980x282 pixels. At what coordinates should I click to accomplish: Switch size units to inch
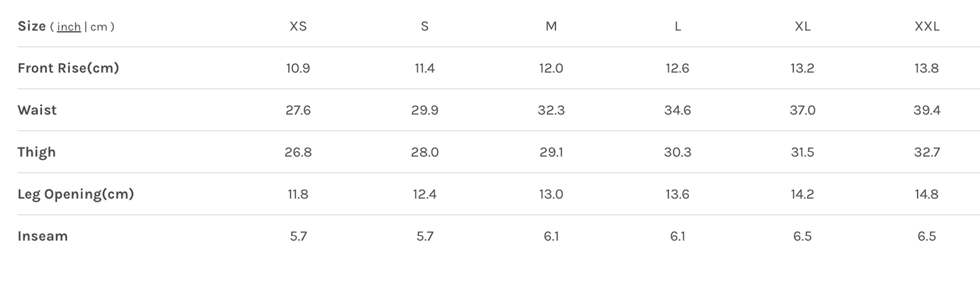(x=68, y=27)
